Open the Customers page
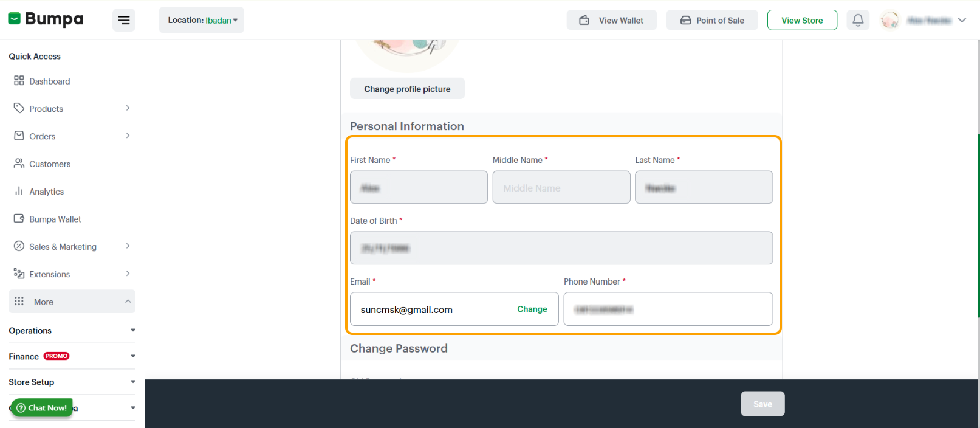Viewport: 980px width, 428px height. tap(50, 164)
